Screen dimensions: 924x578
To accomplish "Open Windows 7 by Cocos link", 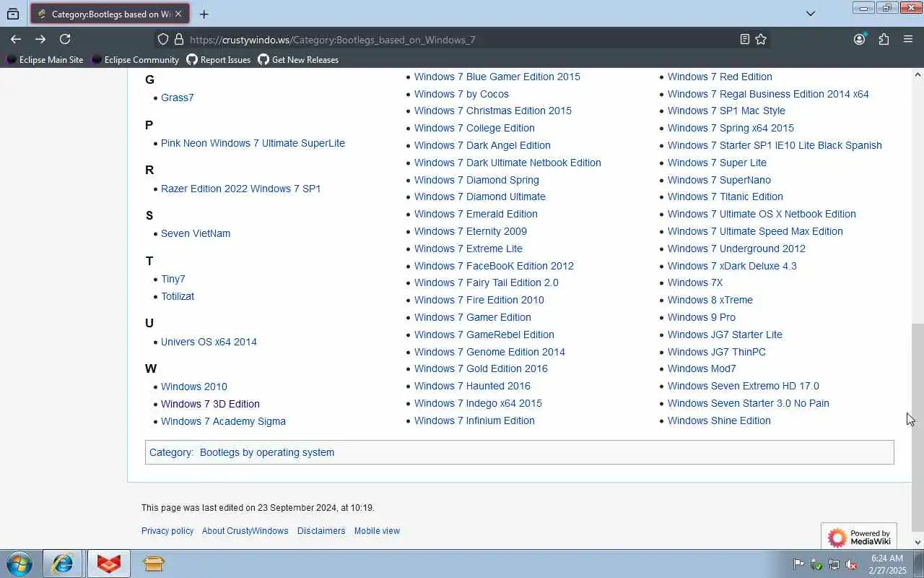I will pos(461,94).
